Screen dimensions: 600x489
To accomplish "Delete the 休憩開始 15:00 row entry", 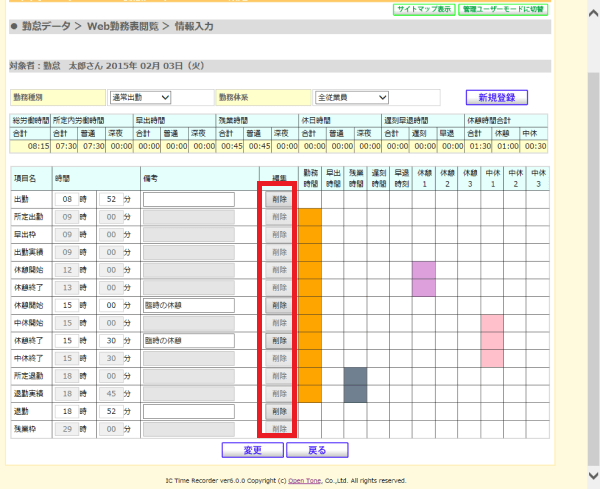I will [279, 305].
